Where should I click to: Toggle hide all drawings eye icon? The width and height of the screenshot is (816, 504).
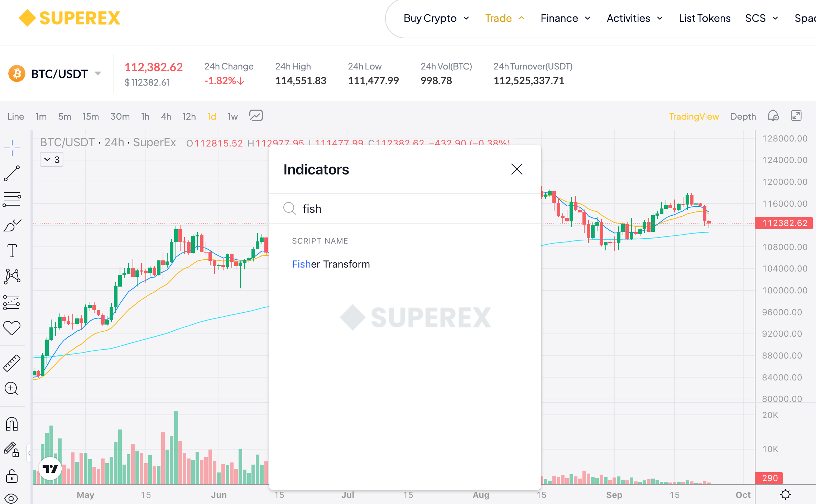[x=12, y=498]
